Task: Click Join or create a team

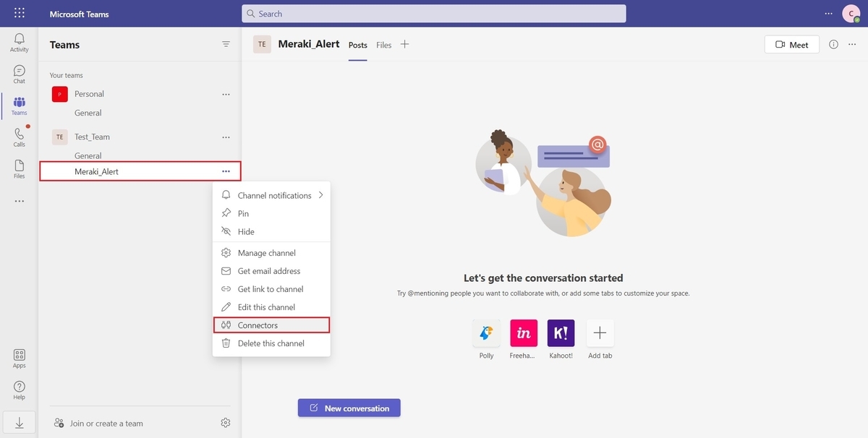Action: (x=99, y=424)
